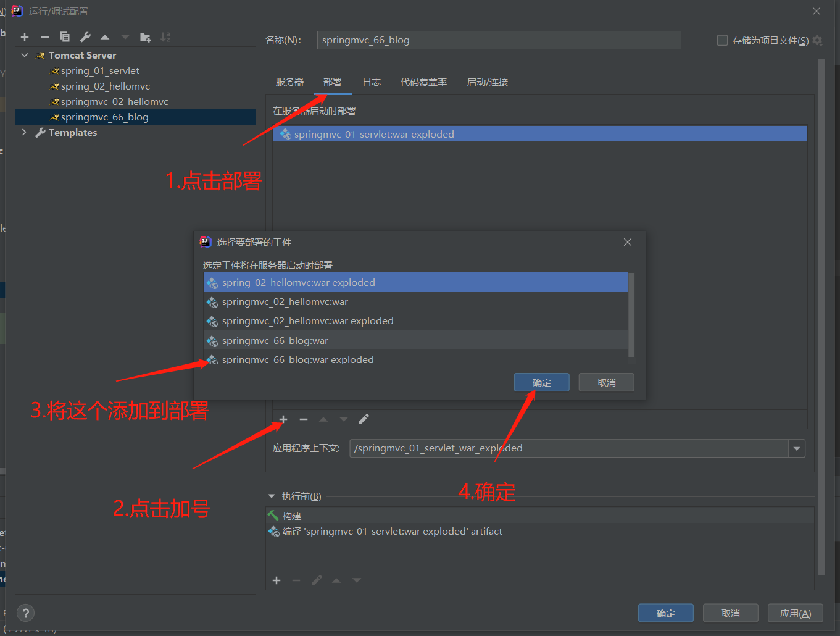Select deployed springmvc-01-servlet:war exploded item
Screen dimensions: 840x636
click(540, 134)
